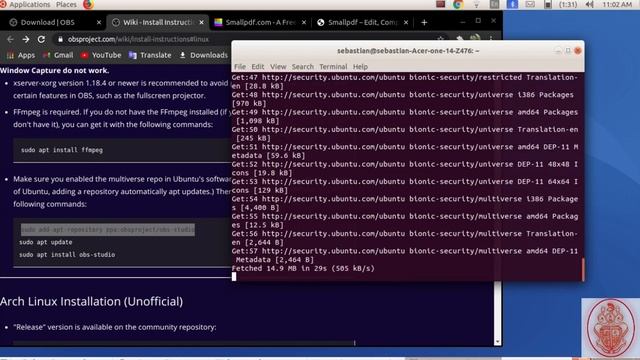Go forward in Chrome
The width and height of the screenshot is (640, 360).
pos(26,39)
